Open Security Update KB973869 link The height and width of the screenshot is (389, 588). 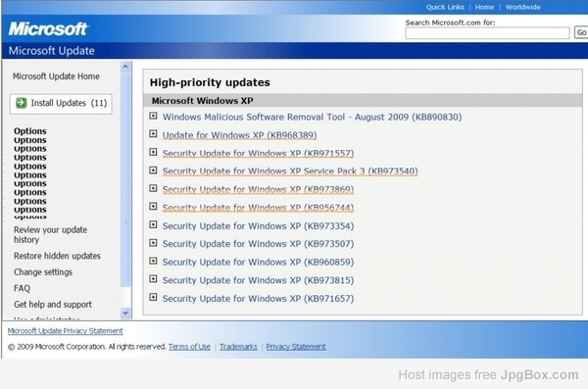(x=258, y=189)
